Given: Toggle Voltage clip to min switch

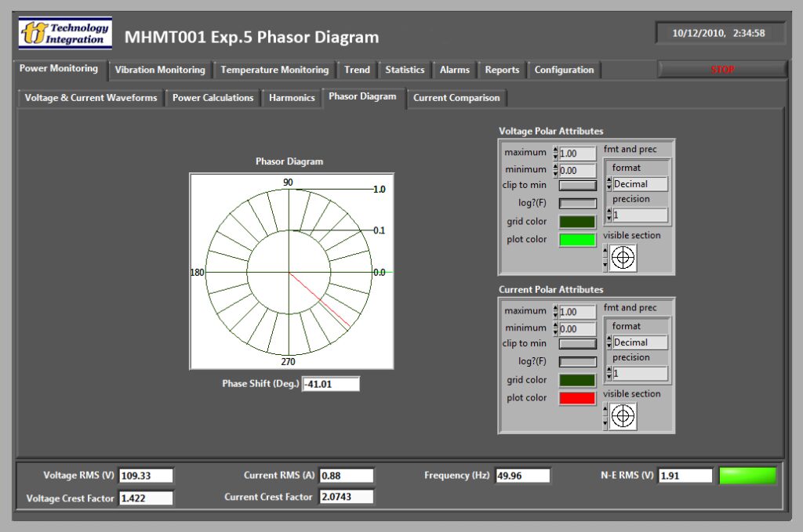Looking at the screenshot, I should (578, 186).
